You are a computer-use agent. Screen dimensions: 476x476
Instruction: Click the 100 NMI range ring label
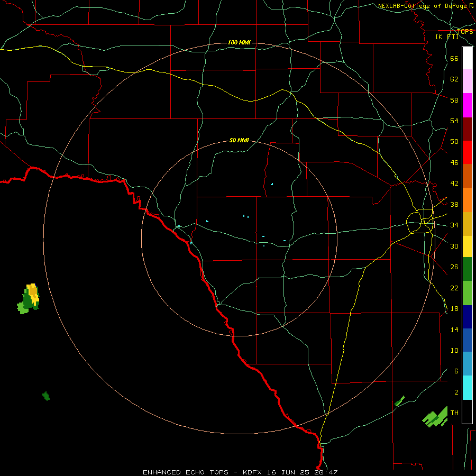click(239, 42)
